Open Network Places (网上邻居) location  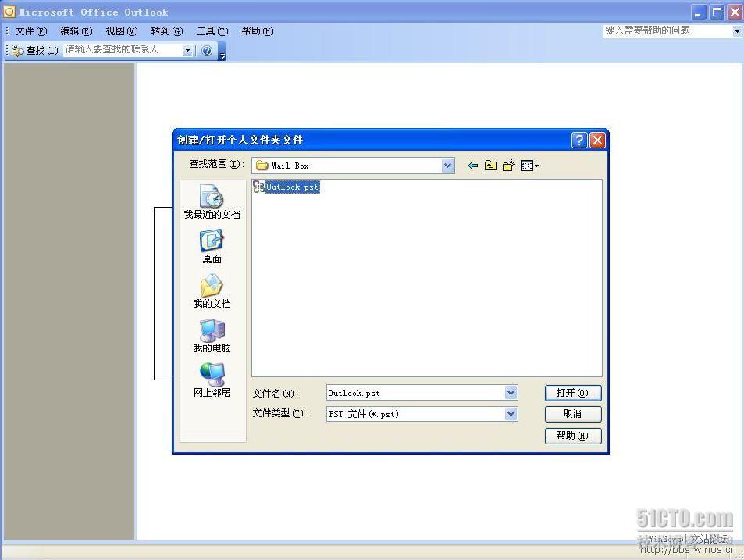click(x=212, y=380)
